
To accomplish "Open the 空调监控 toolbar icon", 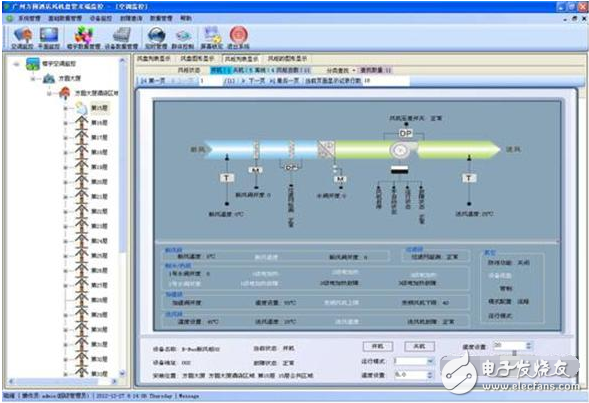I will [x=23, y=35].
